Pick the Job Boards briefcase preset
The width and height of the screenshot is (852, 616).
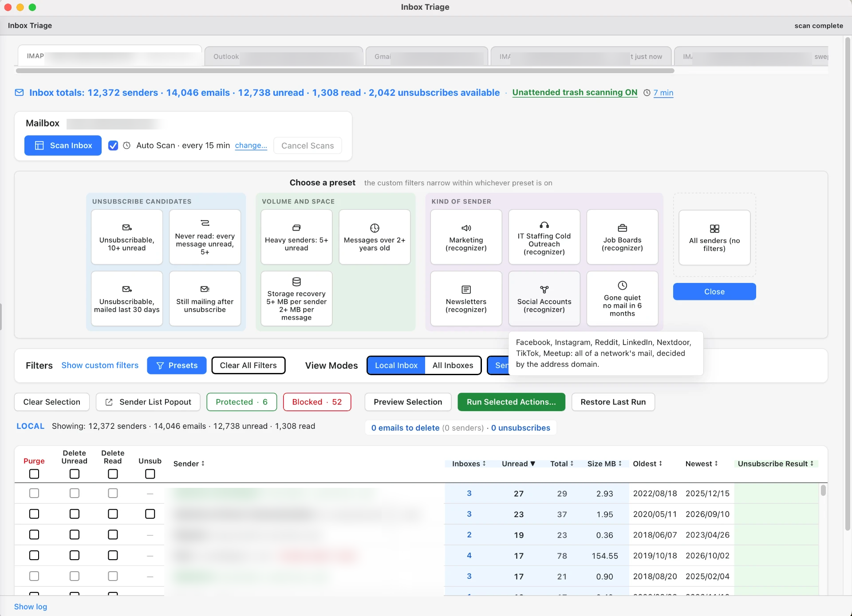tap(622, 237)
